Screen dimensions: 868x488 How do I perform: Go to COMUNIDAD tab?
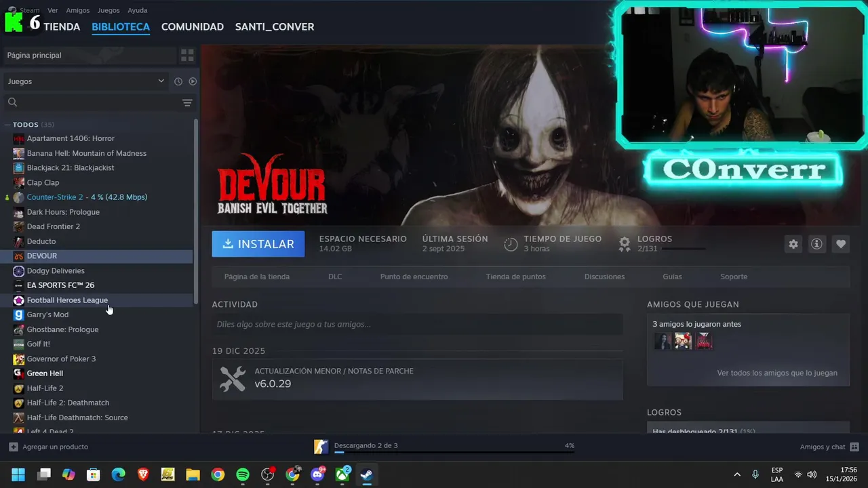[x=193, y=26]
